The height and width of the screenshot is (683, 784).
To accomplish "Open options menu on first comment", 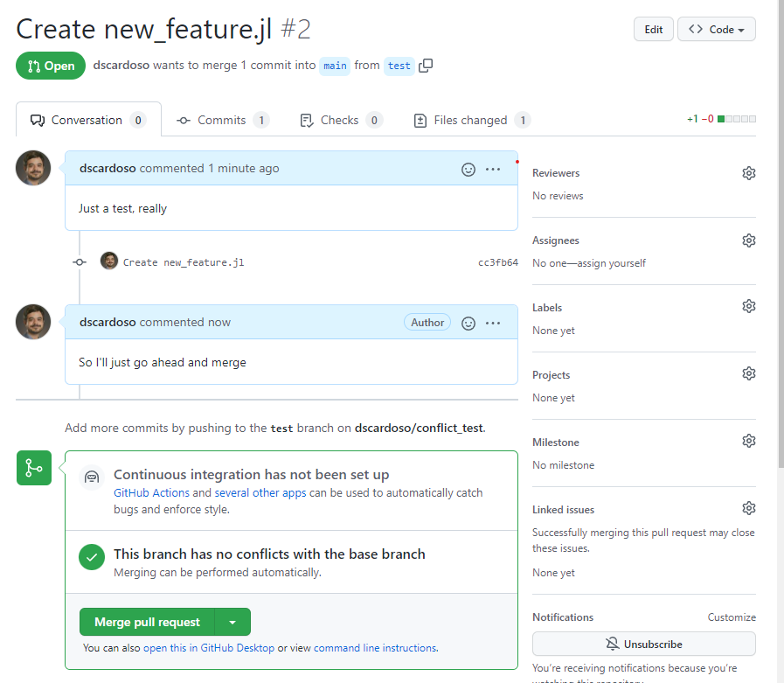I will 493,169.
